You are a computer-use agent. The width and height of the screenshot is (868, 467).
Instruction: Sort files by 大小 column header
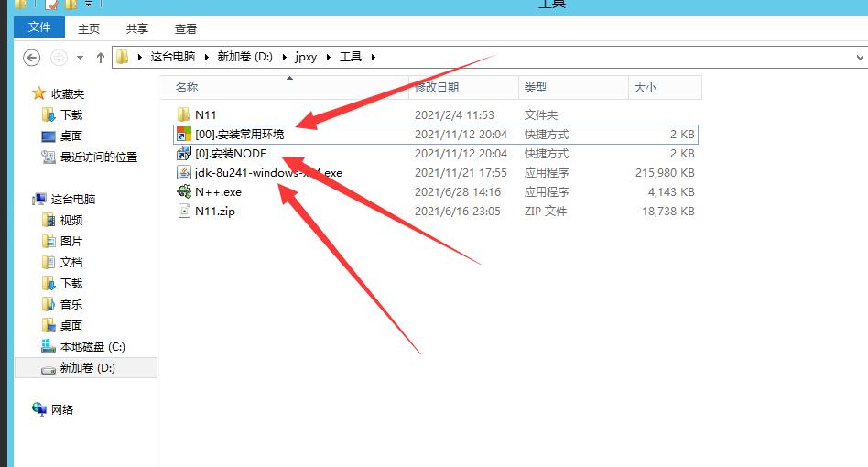[645, 88]
